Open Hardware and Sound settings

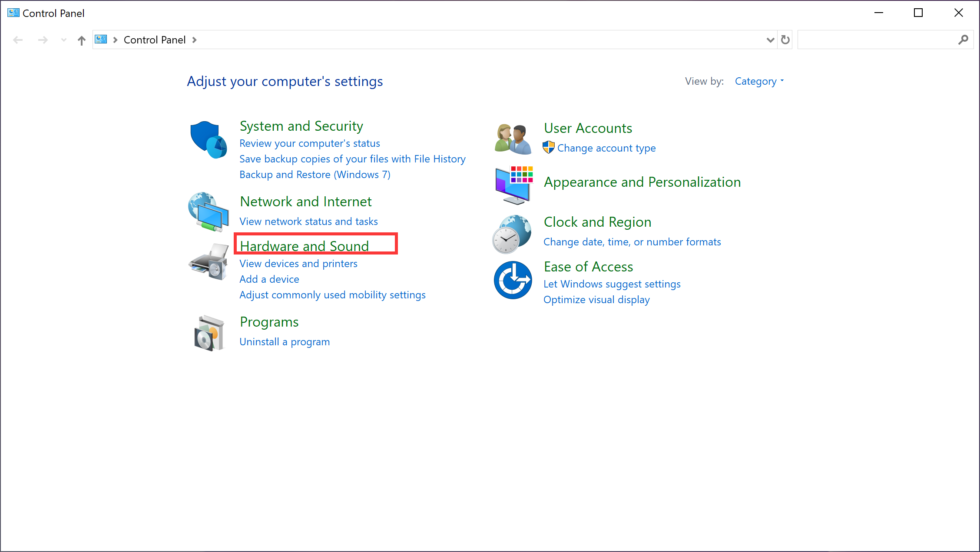[x=304, y=245]
